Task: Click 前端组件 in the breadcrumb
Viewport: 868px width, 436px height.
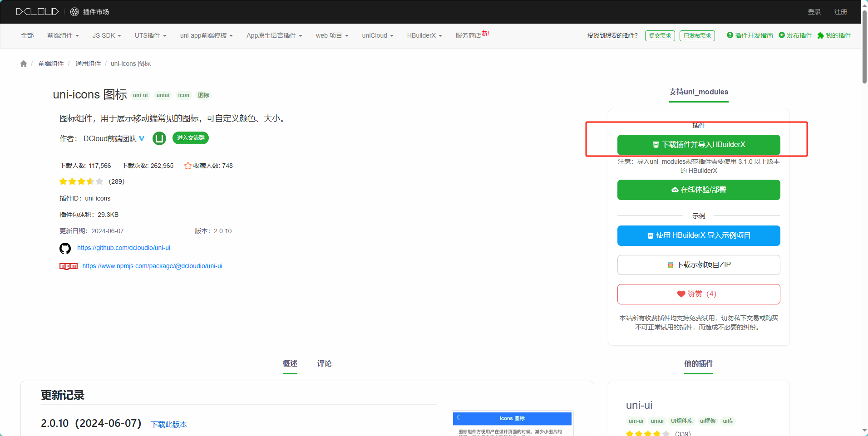Action: pyautogui.click(x=51, y=64)
